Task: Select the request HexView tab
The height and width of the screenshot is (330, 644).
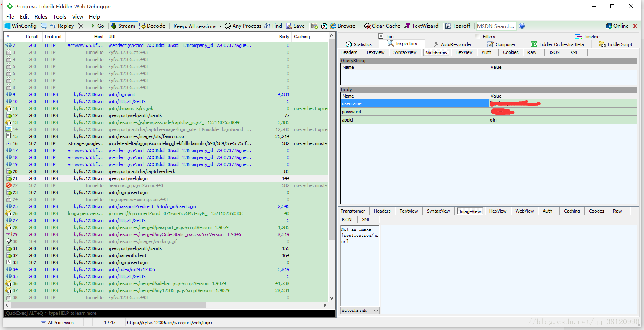Action: coord(464,52)
